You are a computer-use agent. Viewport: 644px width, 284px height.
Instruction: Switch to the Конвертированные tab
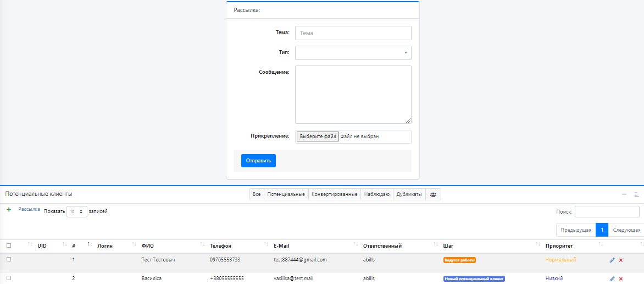tap(334, 194)
